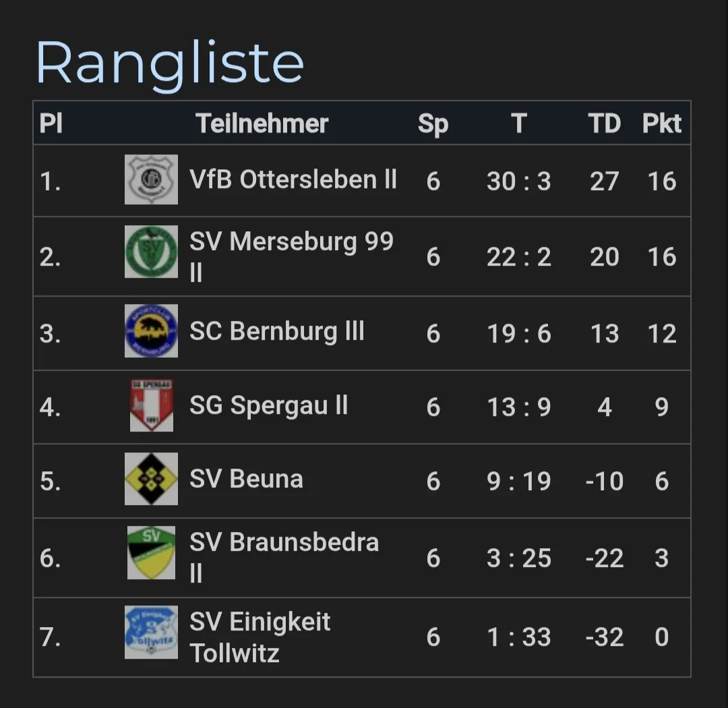Click the Teilnehmer column header

click(x=262, y=123)
